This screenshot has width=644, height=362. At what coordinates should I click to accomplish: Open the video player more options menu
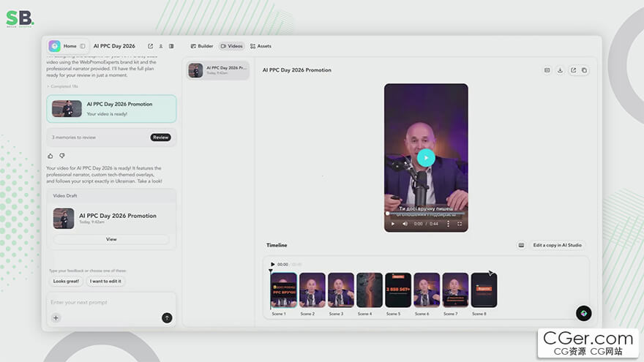coord(448,224)
